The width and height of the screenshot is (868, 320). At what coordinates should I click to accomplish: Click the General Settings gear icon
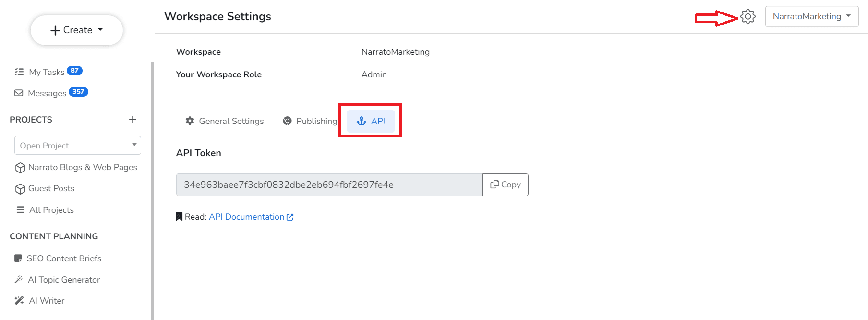pos(190,121)
